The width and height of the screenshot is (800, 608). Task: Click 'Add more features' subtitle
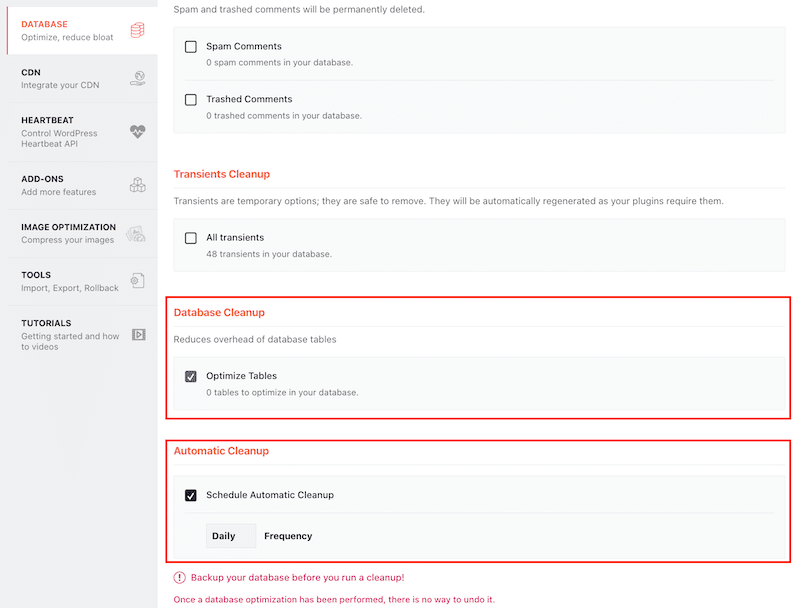59,192
